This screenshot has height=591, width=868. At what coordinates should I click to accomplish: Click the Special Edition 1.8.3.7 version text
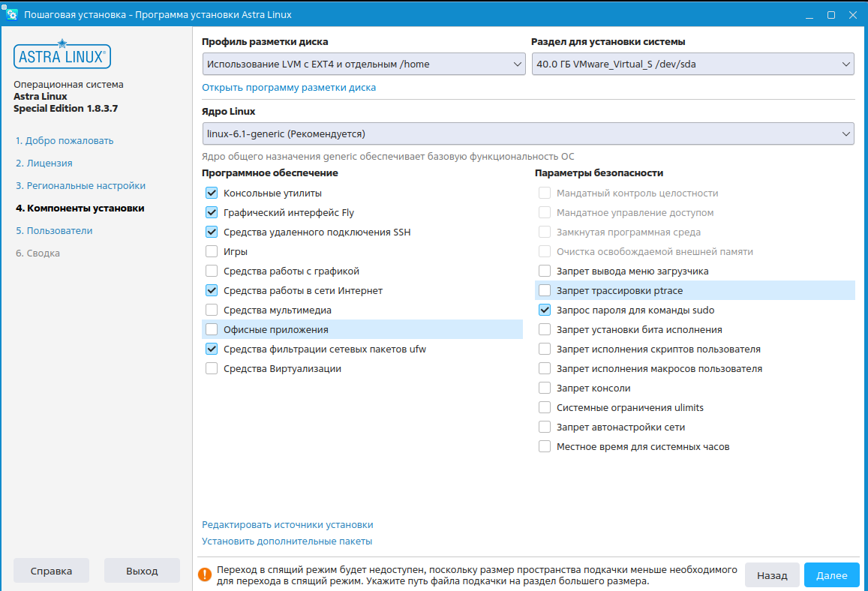(65, 109)
